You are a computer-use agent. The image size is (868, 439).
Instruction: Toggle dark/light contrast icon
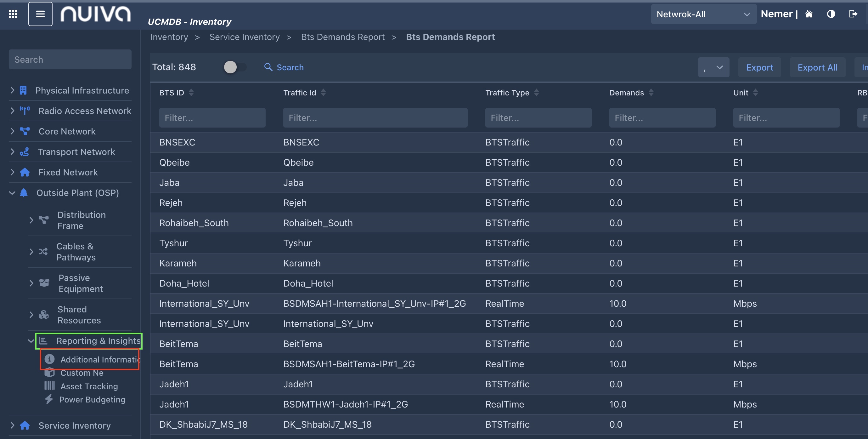click(831, 14)
